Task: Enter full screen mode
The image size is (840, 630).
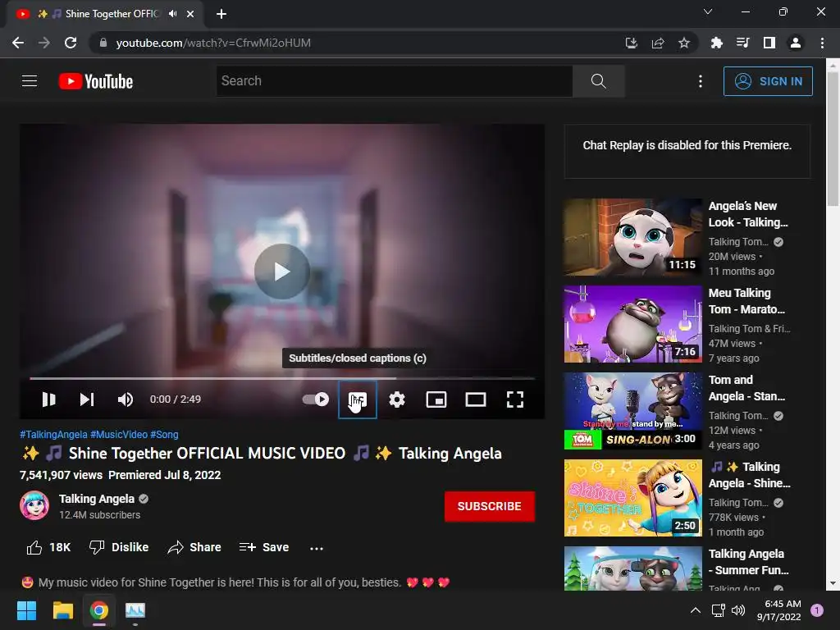Action: point(515,399)
